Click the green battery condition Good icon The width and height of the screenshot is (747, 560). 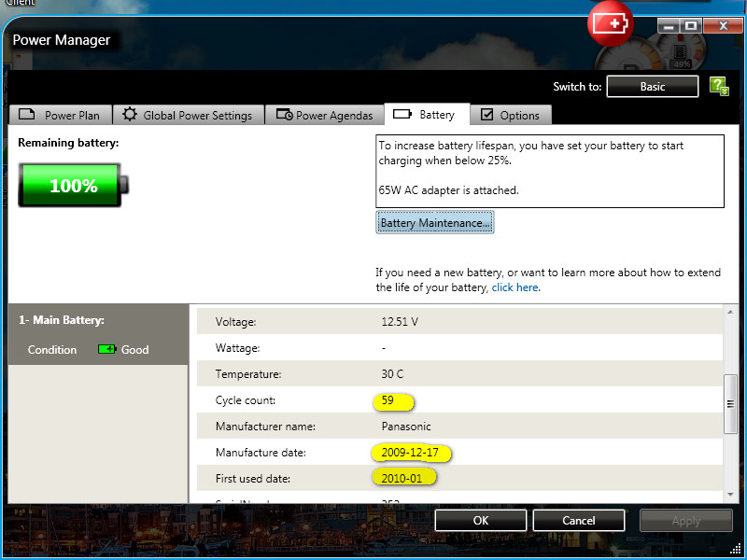pos(107,350)
